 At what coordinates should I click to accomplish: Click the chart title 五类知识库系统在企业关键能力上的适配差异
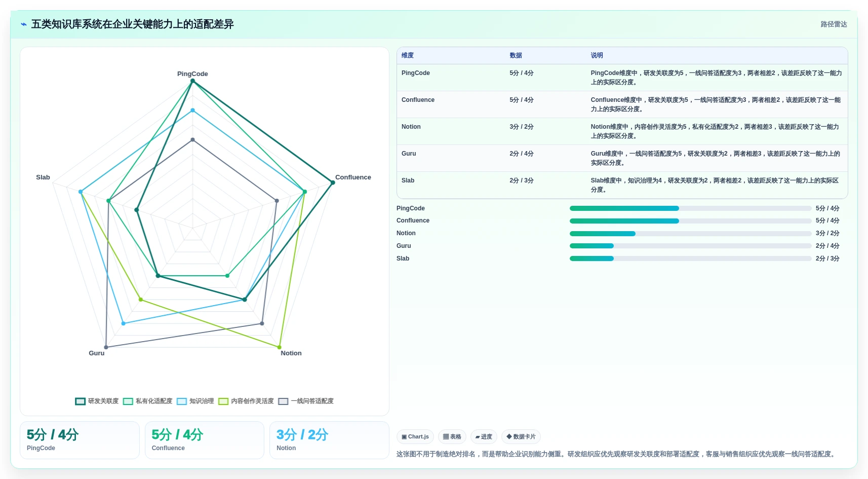(133, 24)
